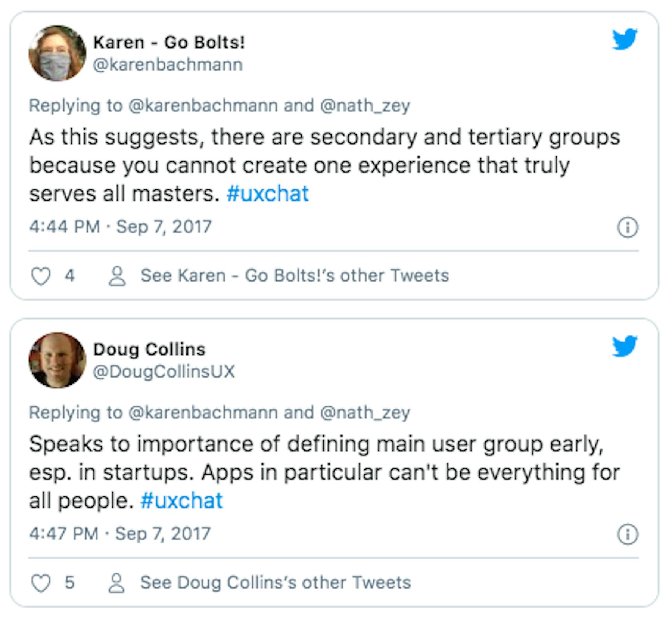Like Doug Collins's tweet with the heart icon
This screenshot has height=617, width=672.
coord(40,583)
